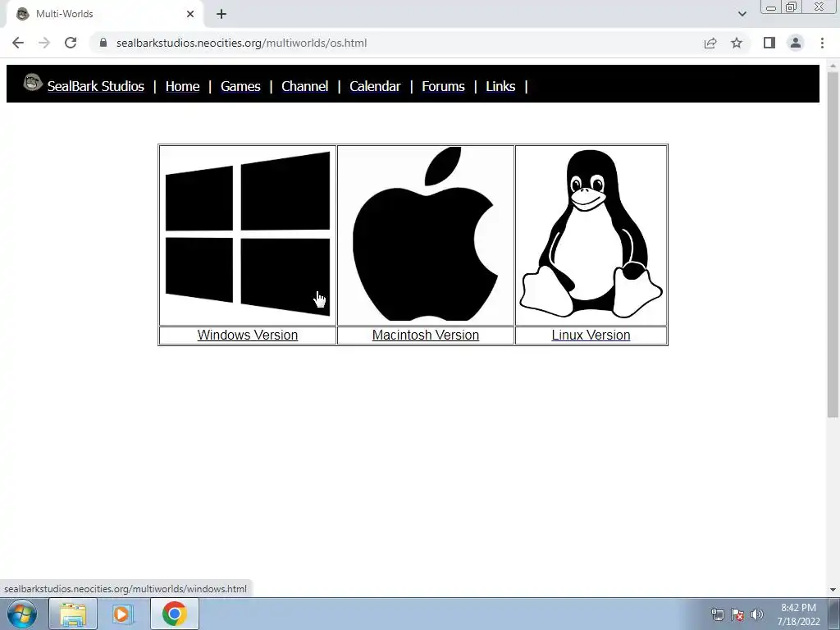840x630 pixels.
Task: Focus the address bar URL
Action: click(242, 43)
